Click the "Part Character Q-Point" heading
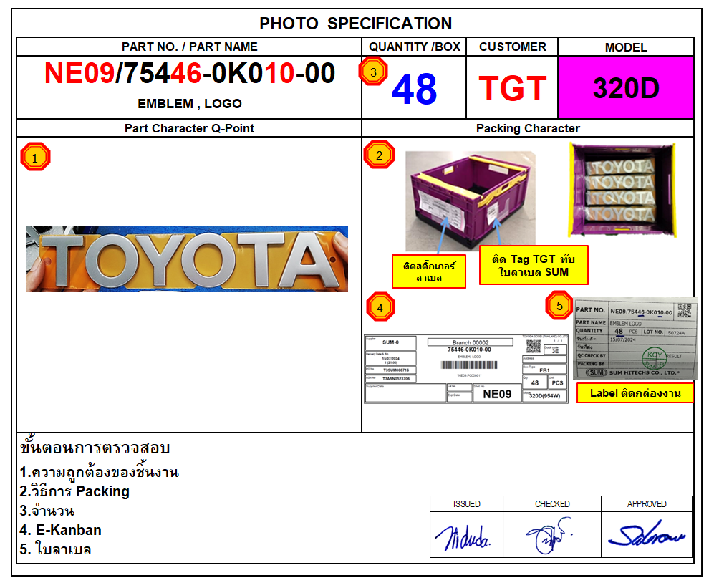This screenshot has height=588, width=714. coord(190,128)
